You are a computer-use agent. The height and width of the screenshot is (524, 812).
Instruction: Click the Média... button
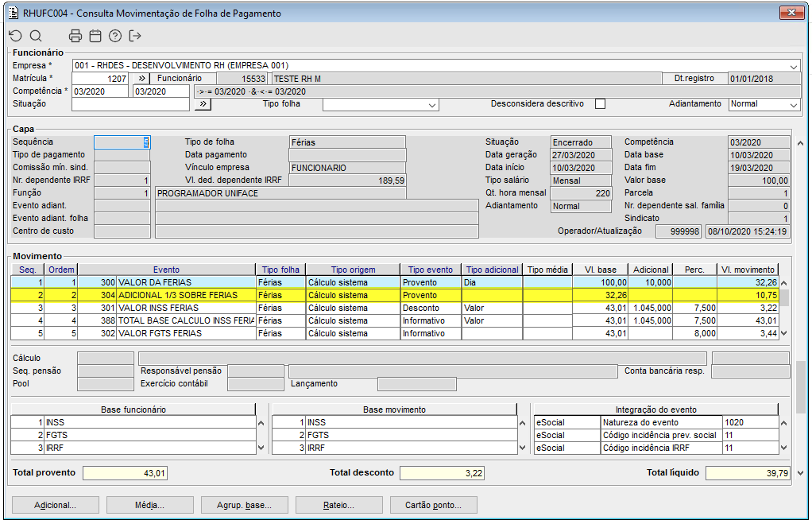[149, 505]
